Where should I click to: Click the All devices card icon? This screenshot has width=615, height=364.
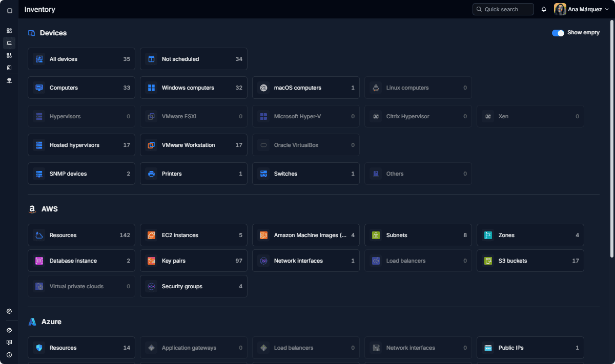pos(39,59)
